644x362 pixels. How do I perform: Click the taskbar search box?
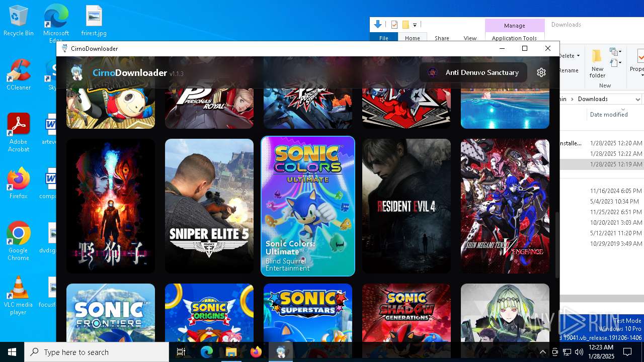click(97, 352)
